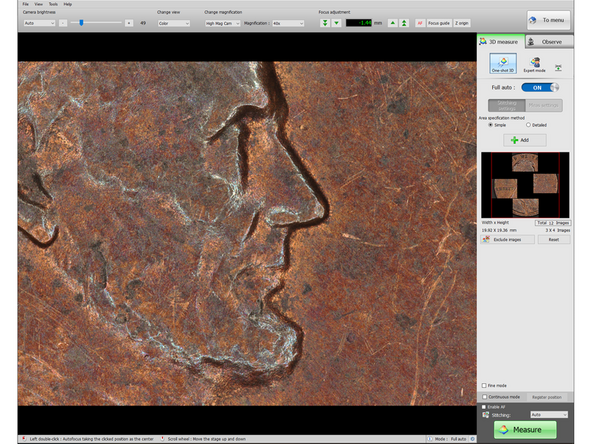The image size is (592, 444).
Task: Increase brightness with the plus button
Action: pos(129,23)
